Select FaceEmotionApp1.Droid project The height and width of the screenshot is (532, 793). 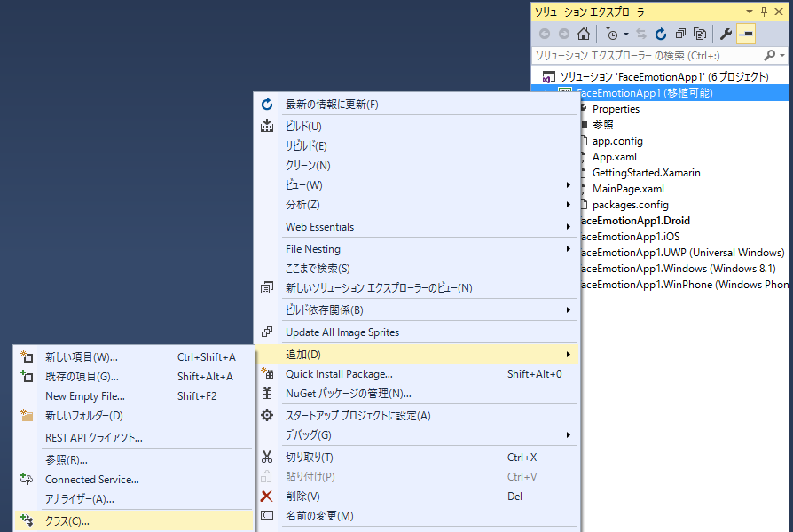pos(635,221)
